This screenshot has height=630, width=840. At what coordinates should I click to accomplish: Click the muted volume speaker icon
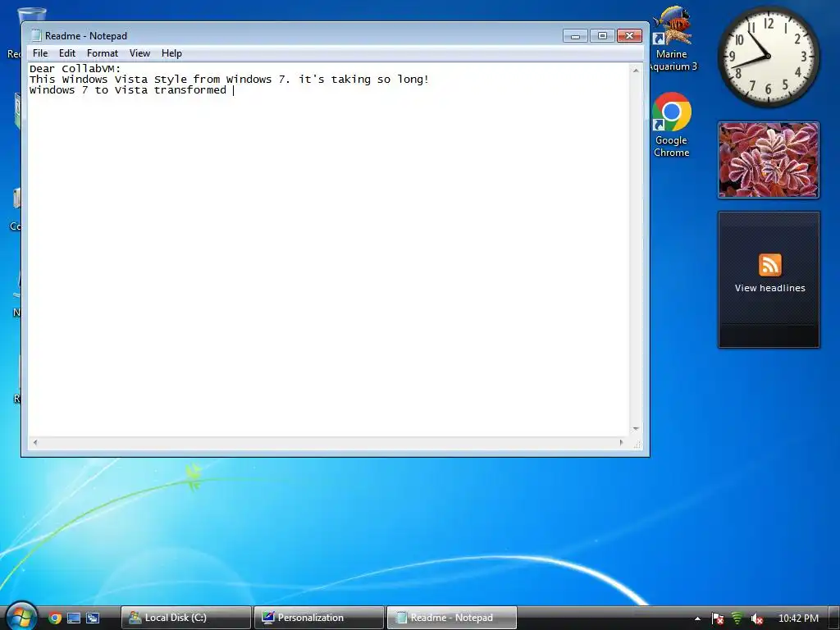[x=756, y=619]
